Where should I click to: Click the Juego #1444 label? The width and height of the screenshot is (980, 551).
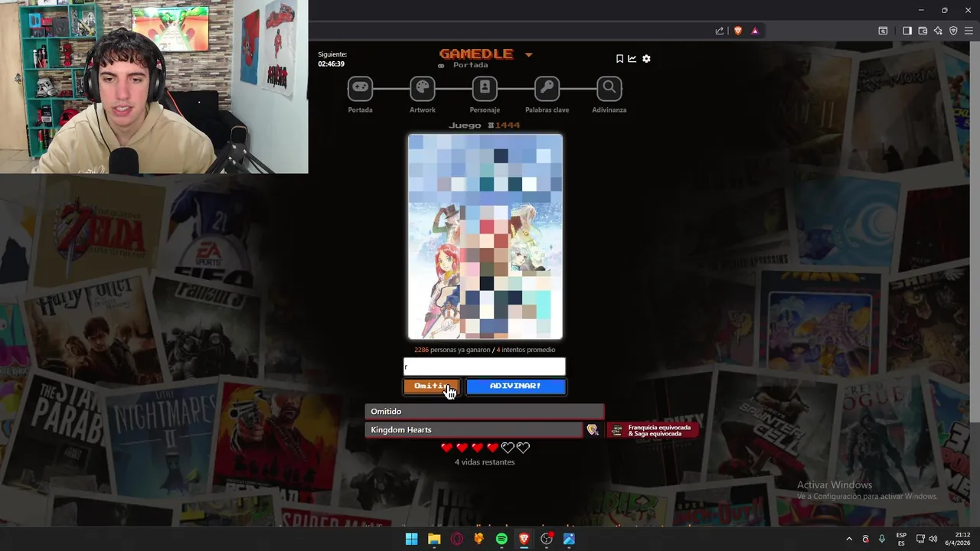(485, 125)
